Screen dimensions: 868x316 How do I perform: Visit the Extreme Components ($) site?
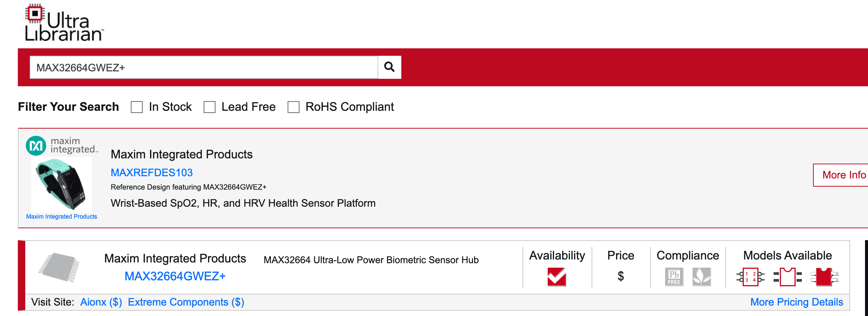coord(186,302)
